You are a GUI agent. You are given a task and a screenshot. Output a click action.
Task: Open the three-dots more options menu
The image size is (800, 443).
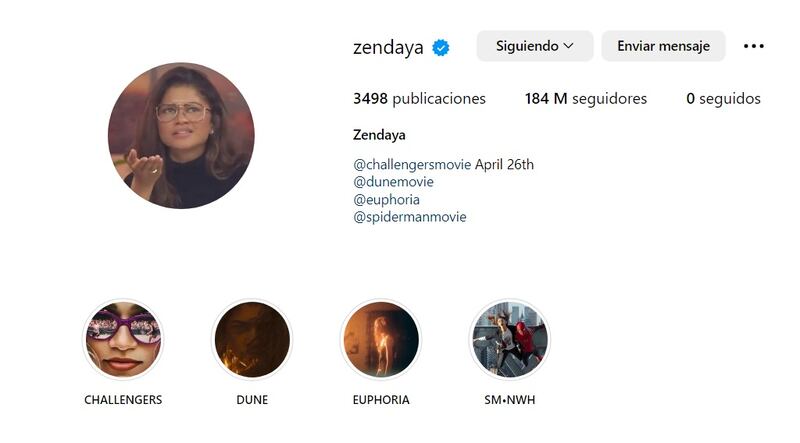click(x=754, y=46)
